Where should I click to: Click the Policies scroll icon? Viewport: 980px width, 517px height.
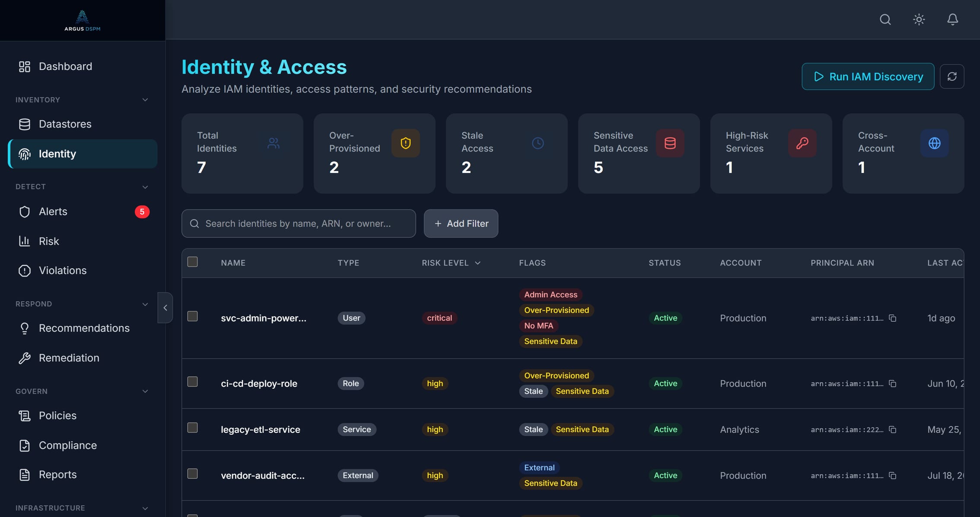coord(25,416)
